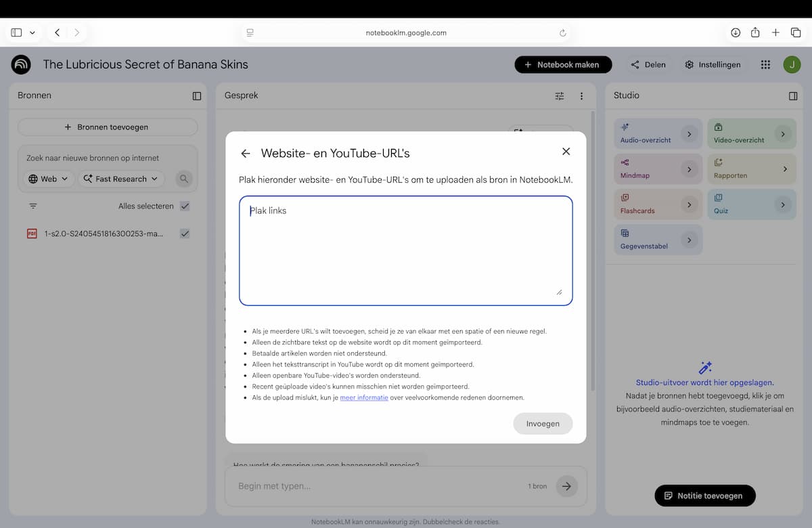812x528 pixels.
Task: Expand Gegevenstabel arrow
Action: click(x=689, y=240)
